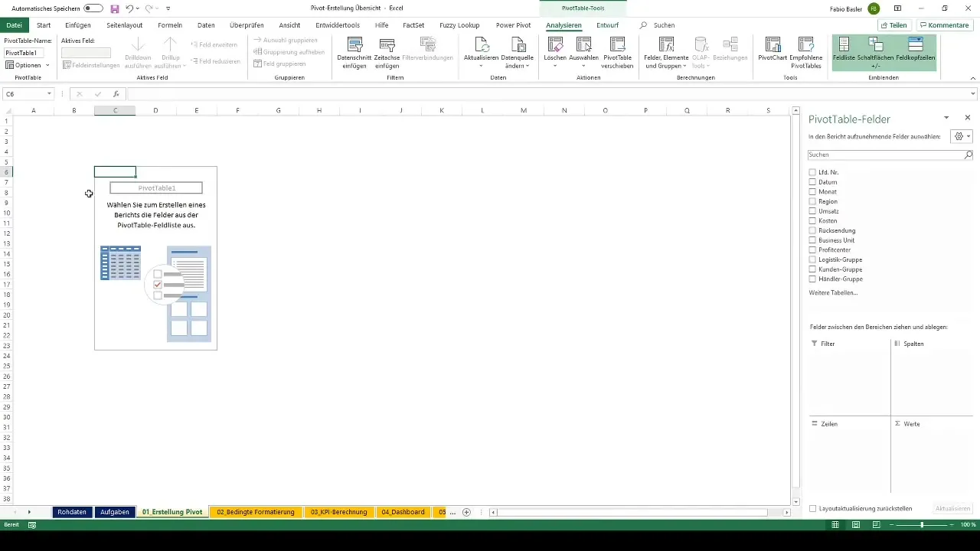Open the Undo history dropdown arrow
The height and width of the screenshot is (551, 980).
pyautogui.click(x=138, y=8)
